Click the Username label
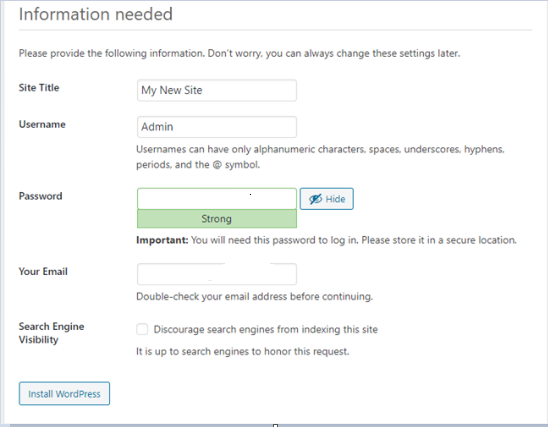The height and width of the screenshot is (427, 548). [42, 124]
